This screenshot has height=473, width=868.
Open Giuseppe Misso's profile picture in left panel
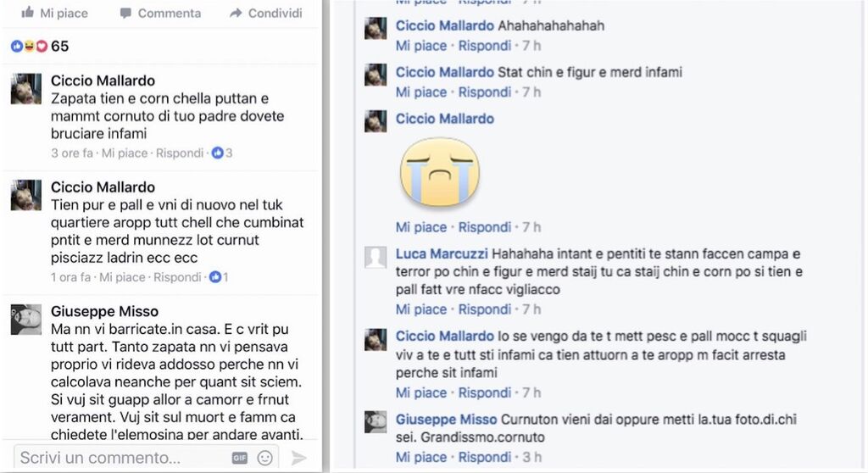pos(26,319)
